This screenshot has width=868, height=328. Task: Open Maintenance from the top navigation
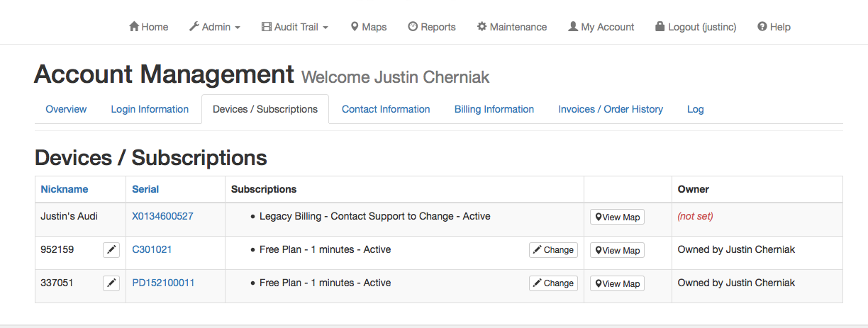click(x=511, y=27)
